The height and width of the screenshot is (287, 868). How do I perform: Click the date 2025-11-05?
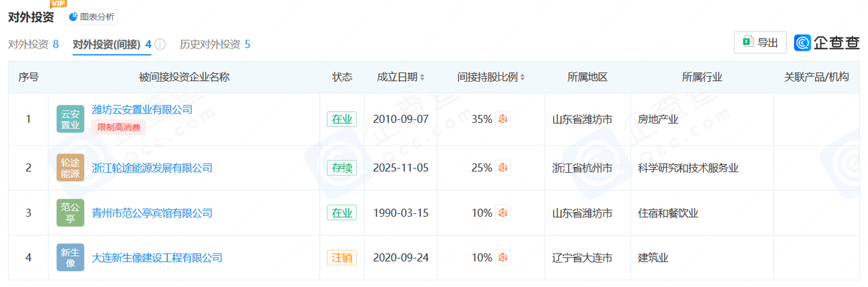(401, 168)
